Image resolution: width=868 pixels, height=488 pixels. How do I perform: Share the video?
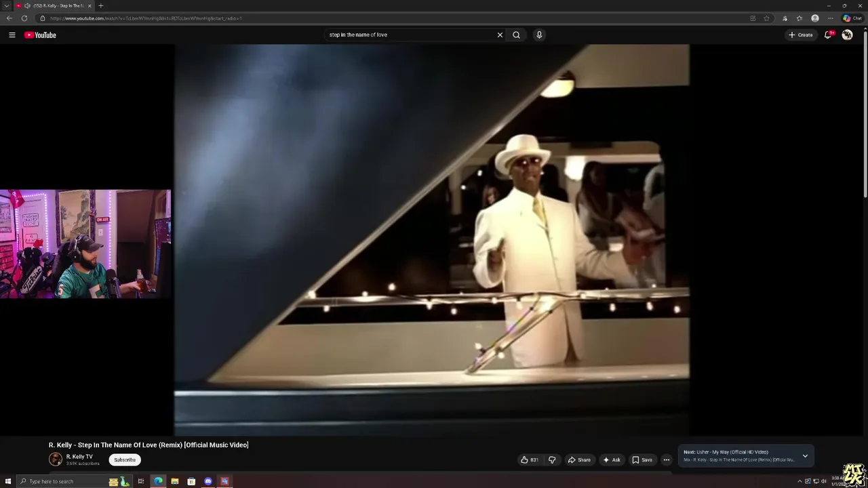(579, 460)
